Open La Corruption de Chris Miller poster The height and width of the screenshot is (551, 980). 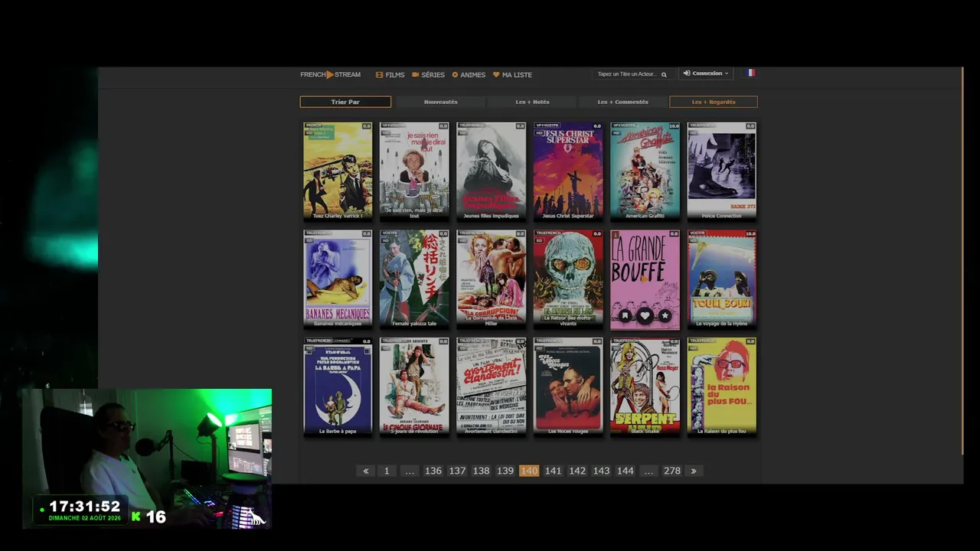coord(492,279)
